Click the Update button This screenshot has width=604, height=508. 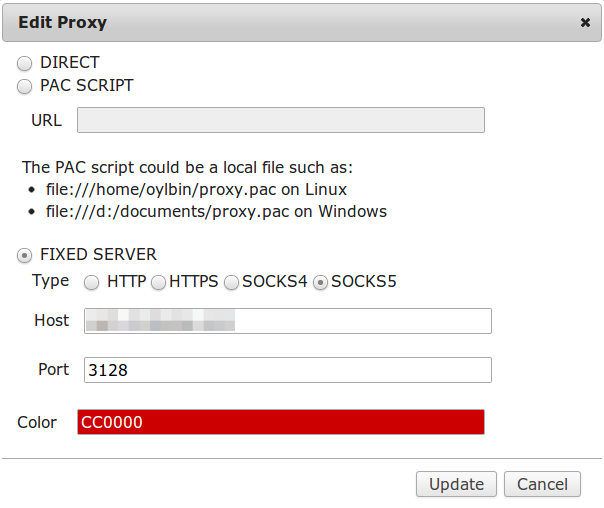pyautogui.click(x=456, y=484)
